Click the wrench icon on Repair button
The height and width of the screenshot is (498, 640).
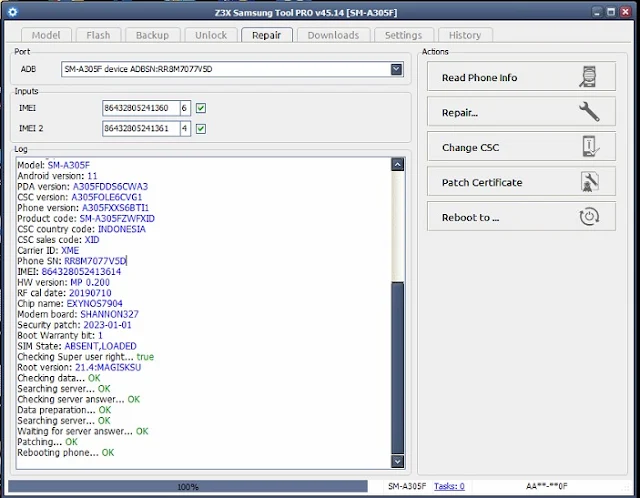point(589,111)
